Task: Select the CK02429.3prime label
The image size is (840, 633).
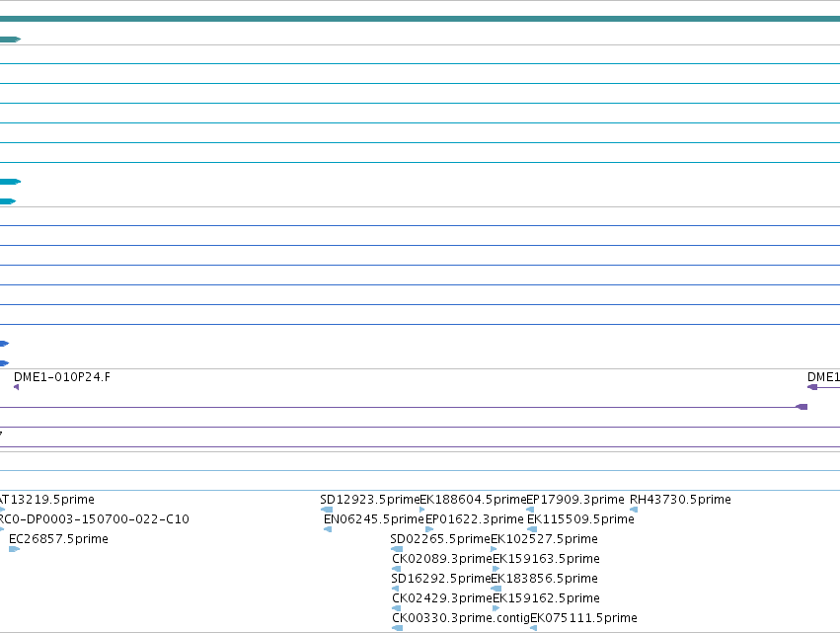Action: 442,598
